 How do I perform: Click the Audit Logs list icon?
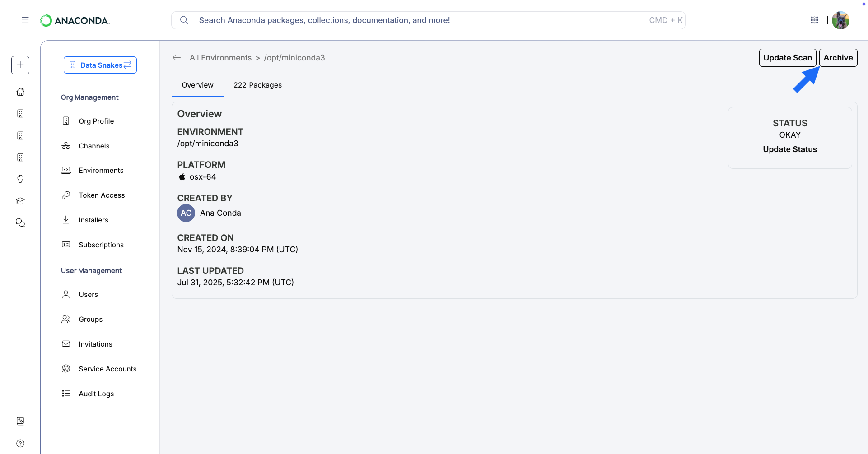[x=66, y=394]
